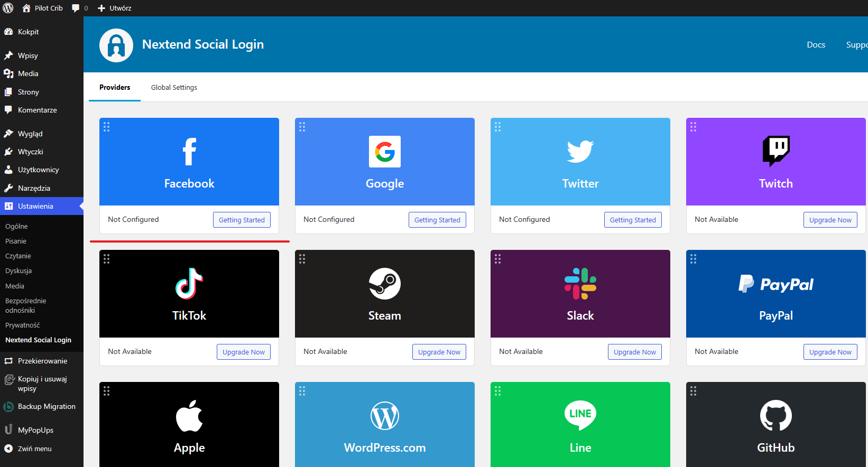Grab the Line card drag handle
This screenshot has height=467, width=868.
click(x=497, y=391)
